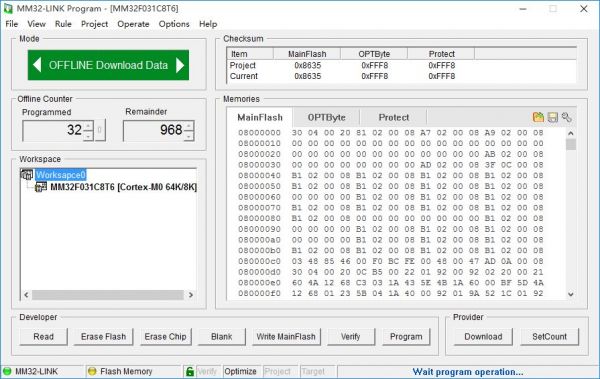The height and width of the screenshot is (379, 600).
Task: Switch to the OPTByte tab
Action: point(326,118)
